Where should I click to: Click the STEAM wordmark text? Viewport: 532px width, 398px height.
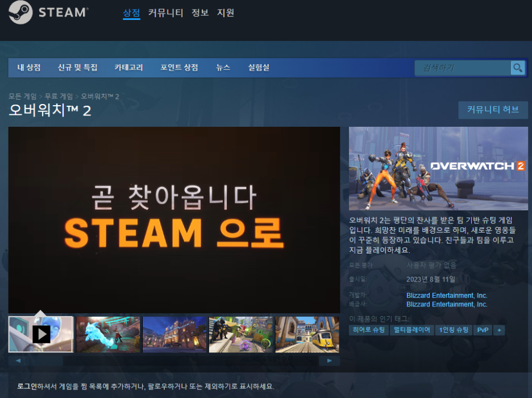pyautogui.click(x=64, y=13)
